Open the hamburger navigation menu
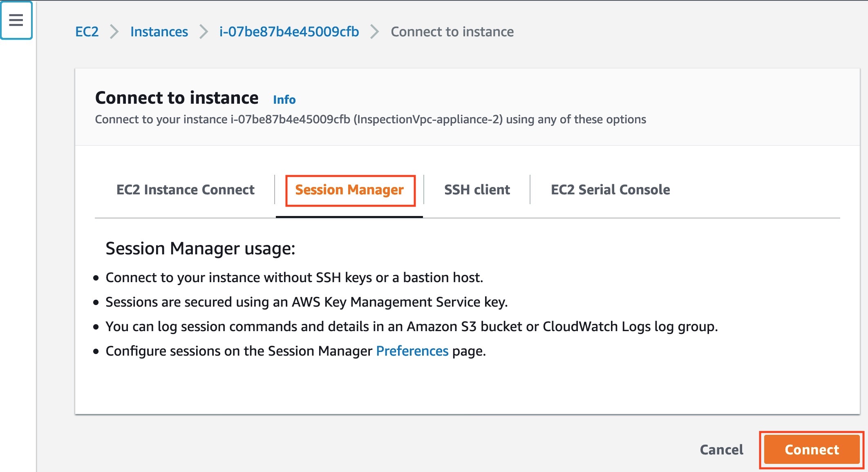Screen dimensions: 868x472 [x=16, y=20]
